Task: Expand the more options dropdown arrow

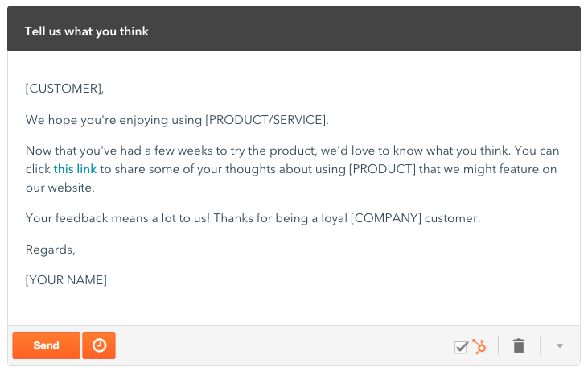Action: pyautogui.click(x=560, y=346)
